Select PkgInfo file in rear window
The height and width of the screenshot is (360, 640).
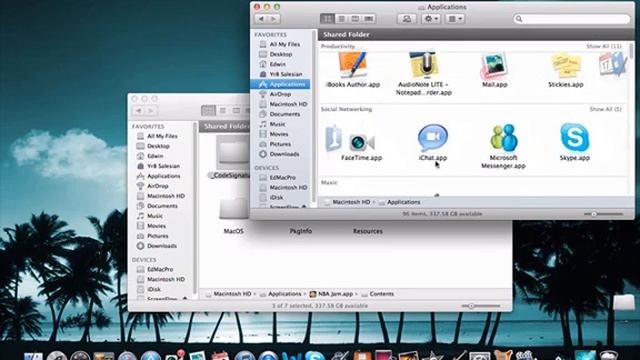coord(301,231)
